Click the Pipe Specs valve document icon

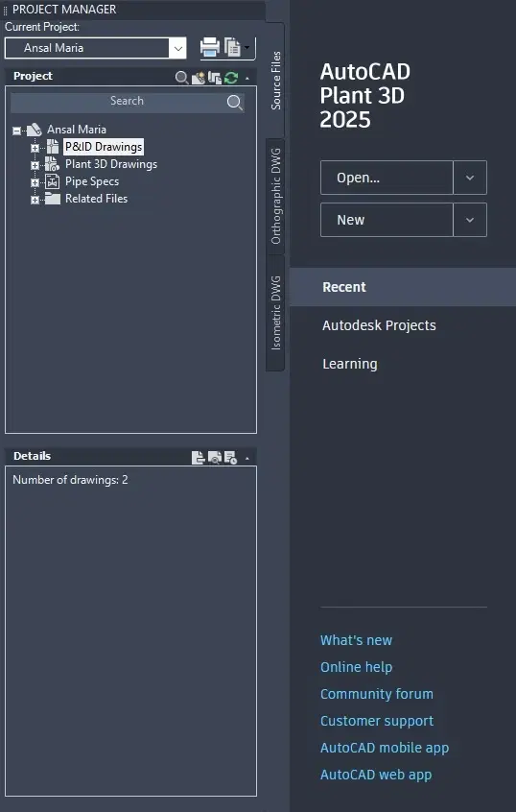coord(53,181)
